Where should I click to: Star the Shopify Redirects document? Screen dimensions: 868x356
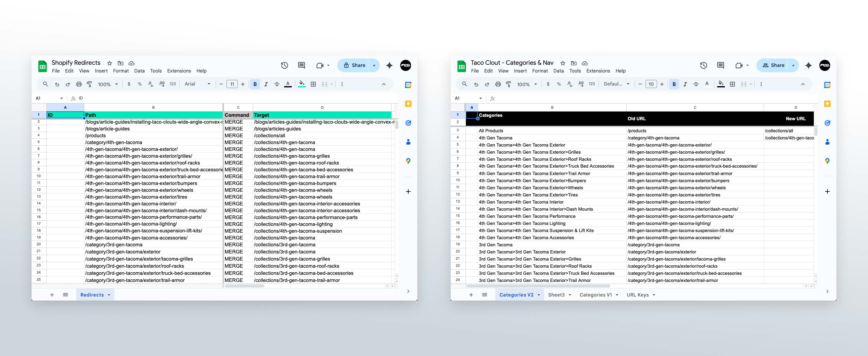point(110,63)
